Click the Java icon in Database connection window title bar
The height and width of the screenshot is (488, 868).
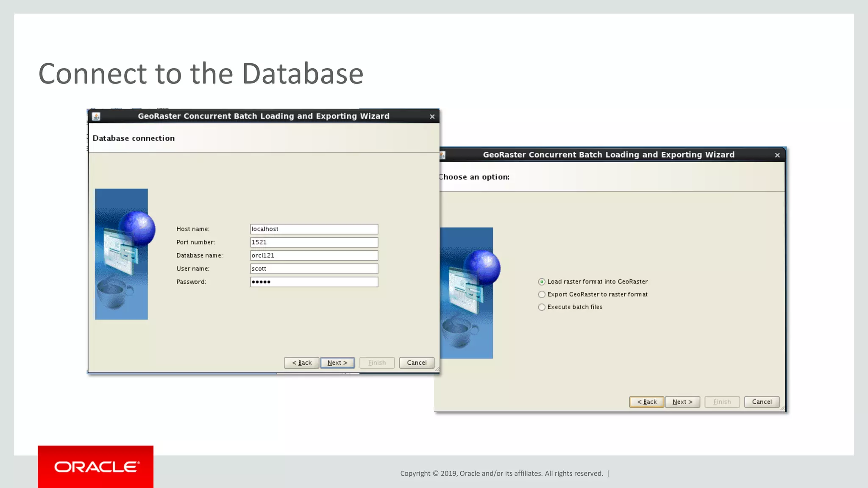(x=96, y=116)
